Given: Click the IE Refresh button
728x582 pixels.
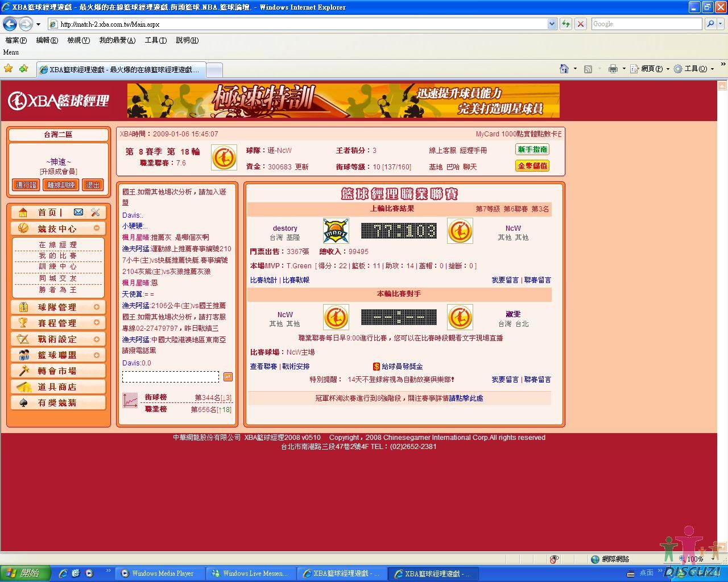Looking at the screenshot, I should click(x=566, y=24).
